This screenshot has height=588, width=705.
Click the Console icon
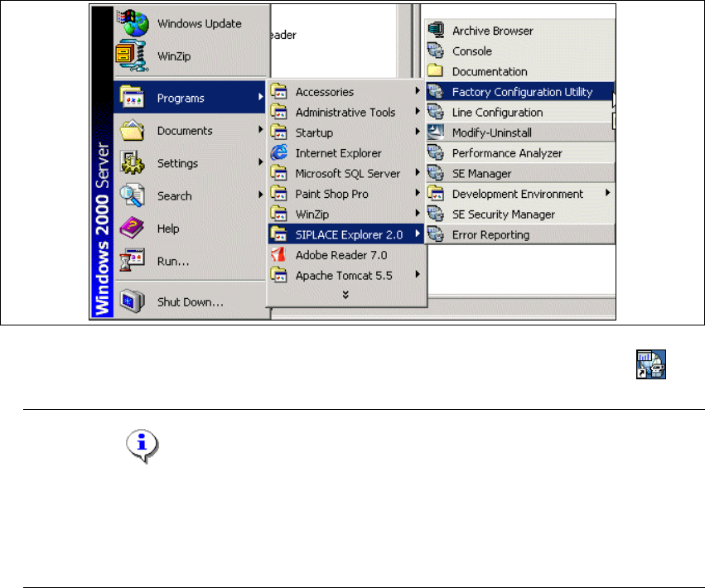(435, 51)
